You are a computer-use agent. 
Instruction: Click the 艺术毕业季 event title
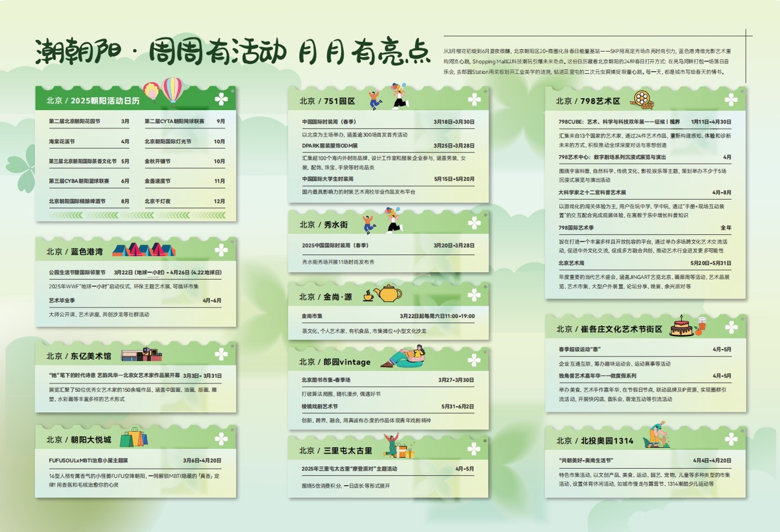click(x=61, y=300)
